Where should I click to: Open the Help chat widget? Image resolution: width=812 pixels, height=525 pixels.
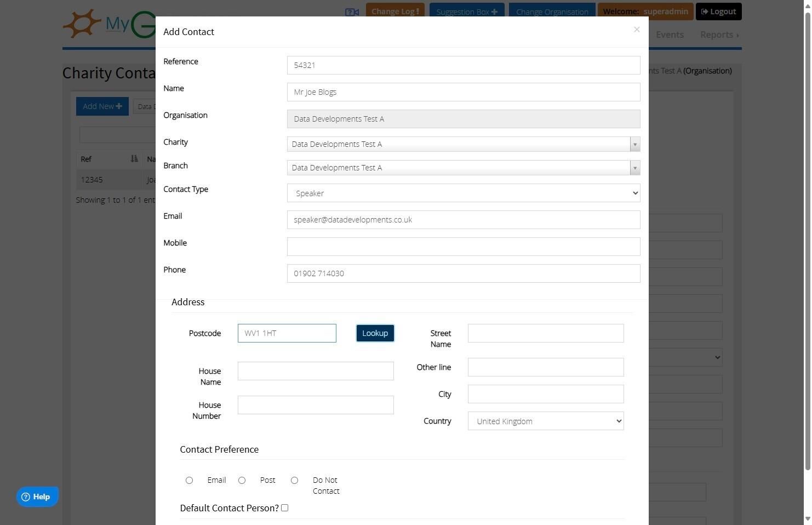(x=37, y=497)
